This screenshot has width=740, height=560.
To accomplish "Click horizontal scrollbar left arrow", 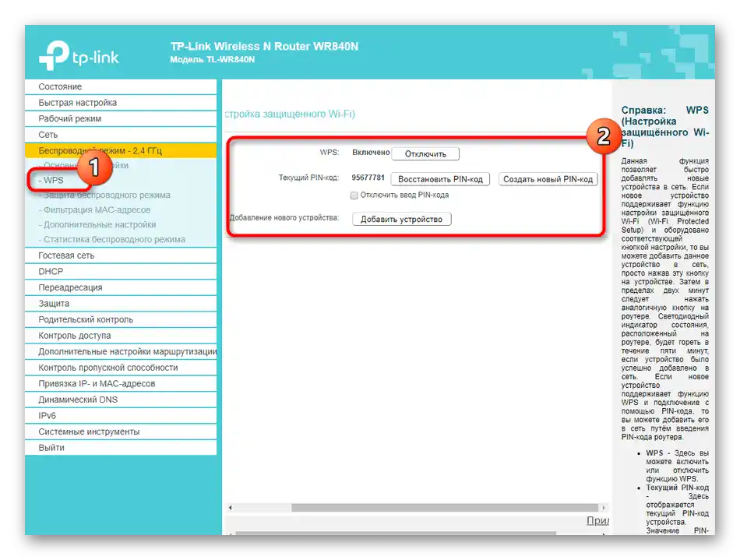I will [231, 508].
